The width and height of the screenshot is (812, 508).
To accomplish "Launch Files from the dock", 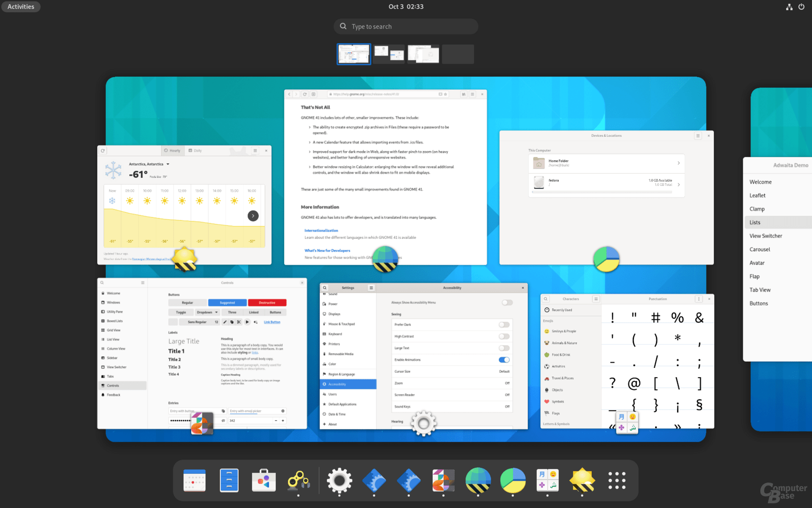I will (229, 480).
